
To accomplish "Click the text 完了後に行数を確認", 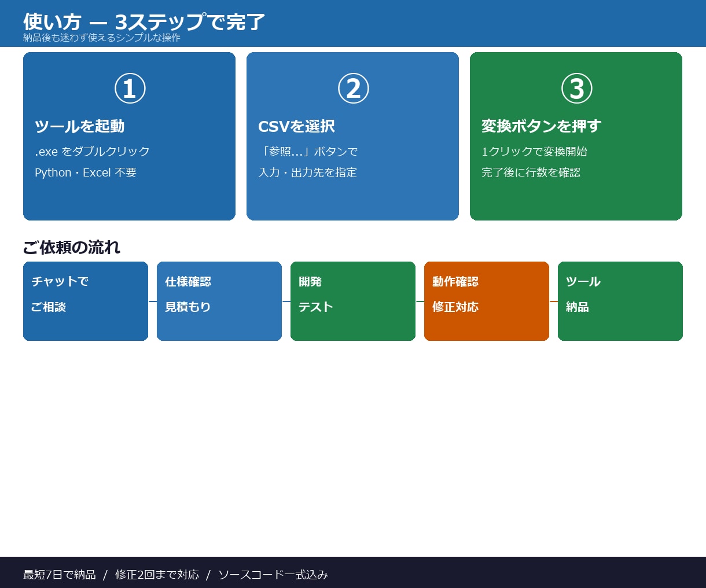I will (x=531, y=172).
